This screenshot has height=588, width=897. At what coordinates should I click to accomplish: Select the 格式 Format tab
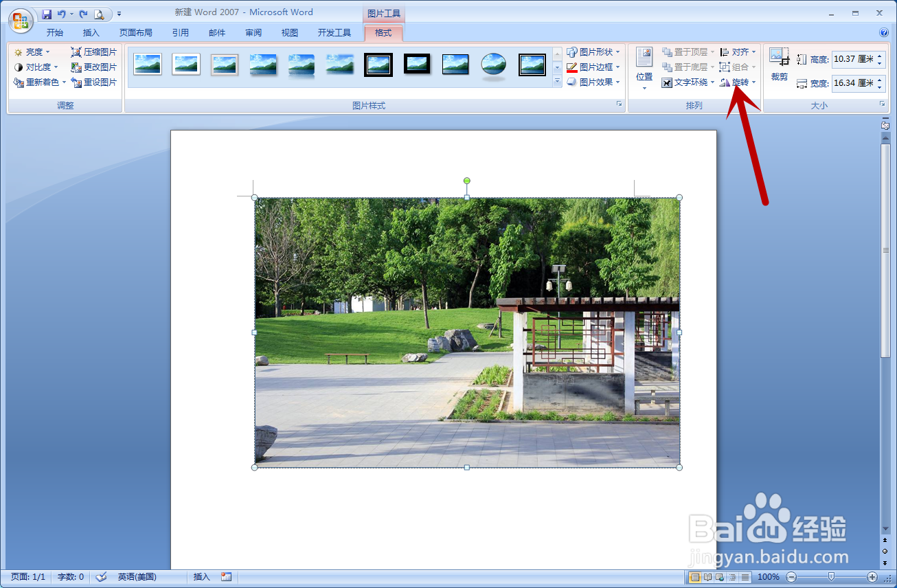point(383,33)
